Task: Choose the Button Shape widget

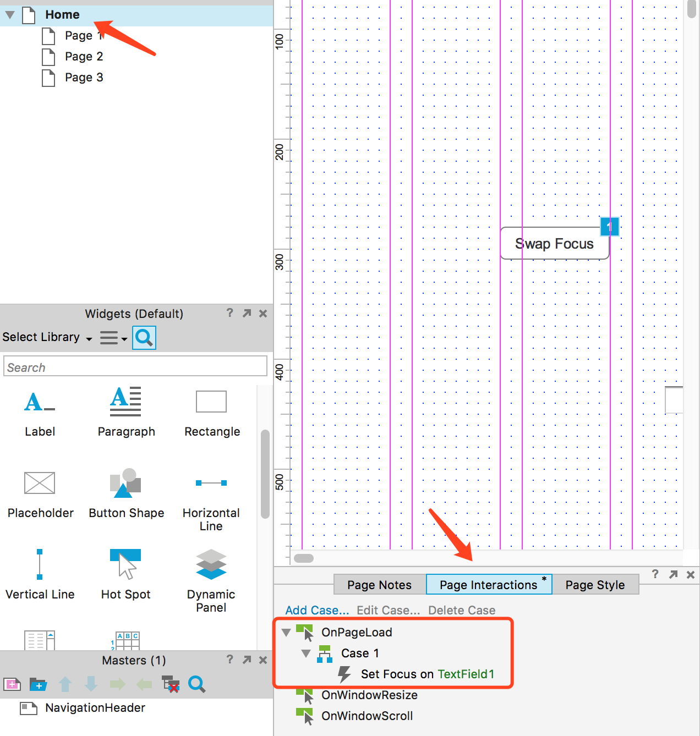Action: pos(126,484)
